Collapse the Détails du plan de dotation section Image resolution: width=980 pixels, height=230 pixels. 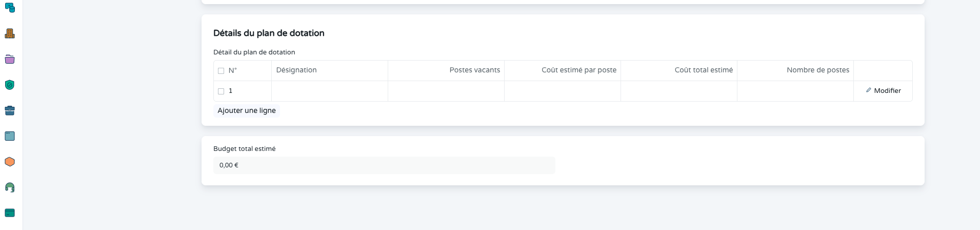coord(269,33)
